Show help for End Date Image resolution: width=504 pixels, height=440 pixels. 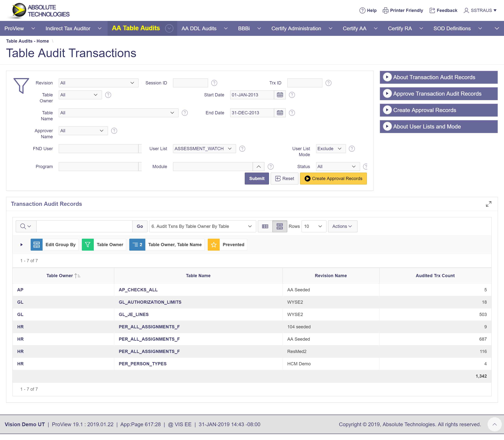click(x=292, y=113)
